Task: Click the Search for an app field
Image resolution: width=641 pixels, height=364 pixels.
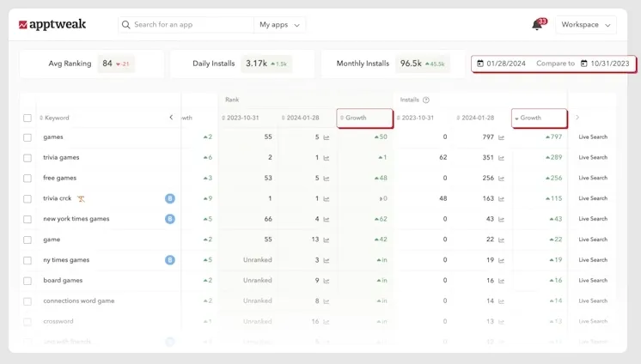Action: (189, 25)
